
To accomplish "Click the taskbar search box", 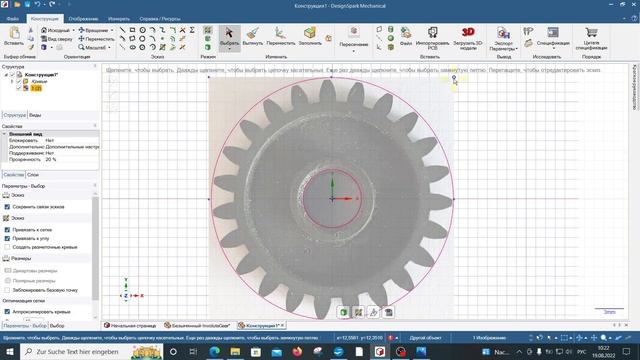I will coord(91,351).
